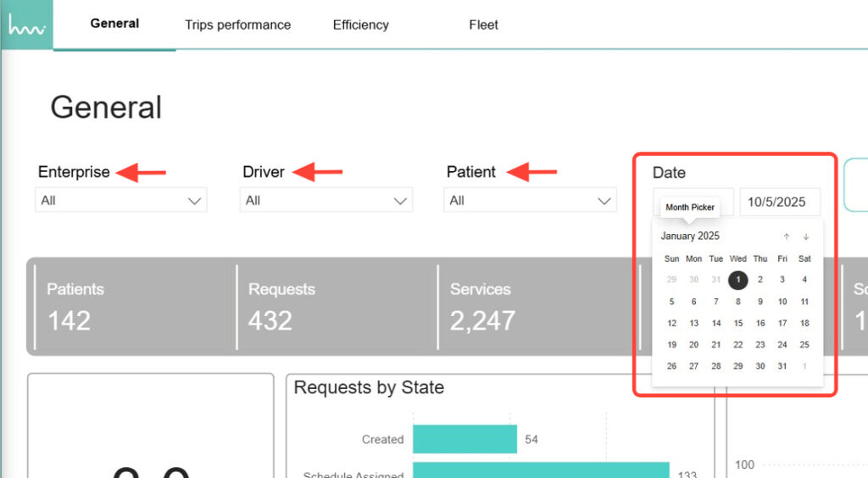
Task: Select the General tab
Action: click(114, 24)
